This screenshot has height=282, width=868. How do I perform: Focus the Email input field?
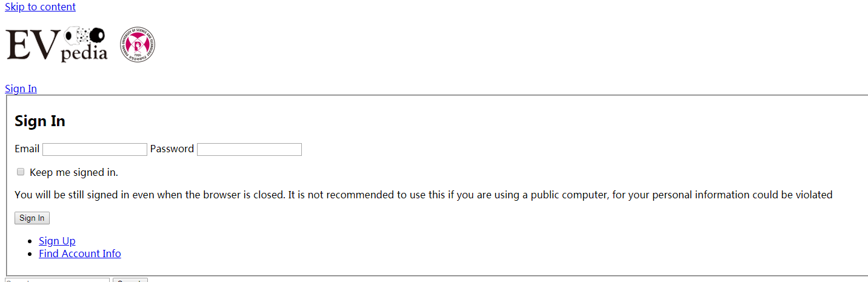tap(95, 149)
